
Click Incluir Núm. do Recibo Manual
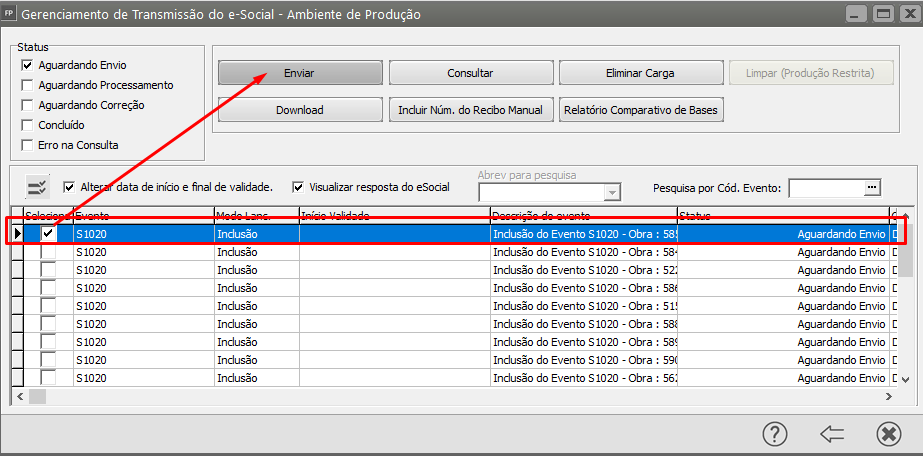[470, 110]
